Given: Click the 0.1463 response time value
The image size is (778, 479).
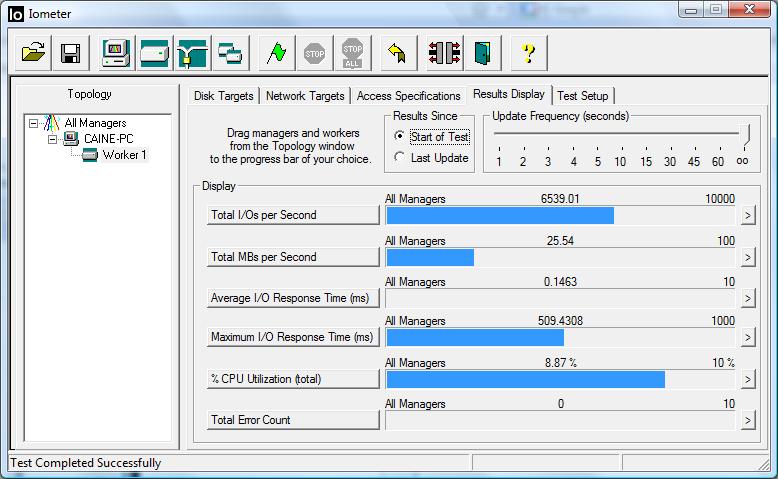Looking at the screenshot, I should click(x=560, y=282).
